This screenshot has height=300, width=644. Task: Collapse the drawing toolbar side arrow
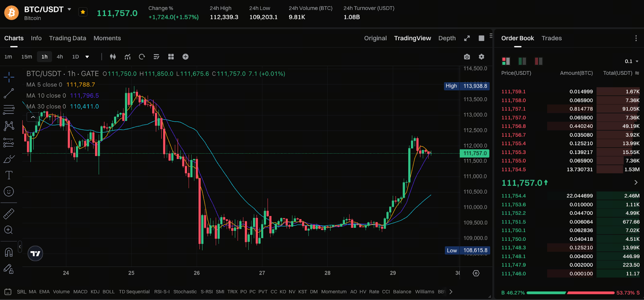pos(20,246)
